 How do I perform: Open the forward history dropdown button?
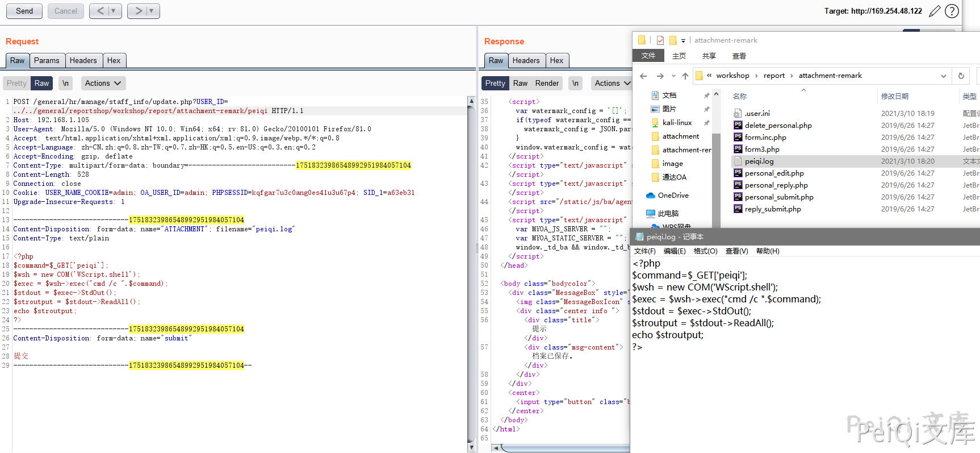point(151,11)
